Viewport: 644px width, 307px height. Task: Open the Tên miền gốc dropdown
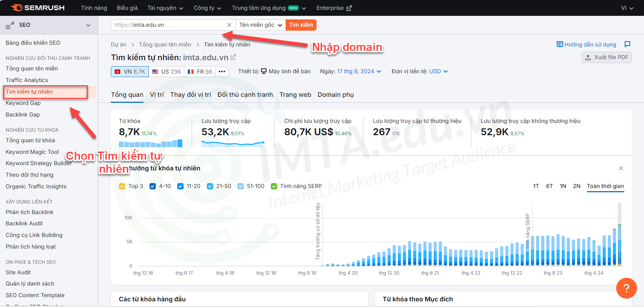pyautogui.click(x=261, y=25)
